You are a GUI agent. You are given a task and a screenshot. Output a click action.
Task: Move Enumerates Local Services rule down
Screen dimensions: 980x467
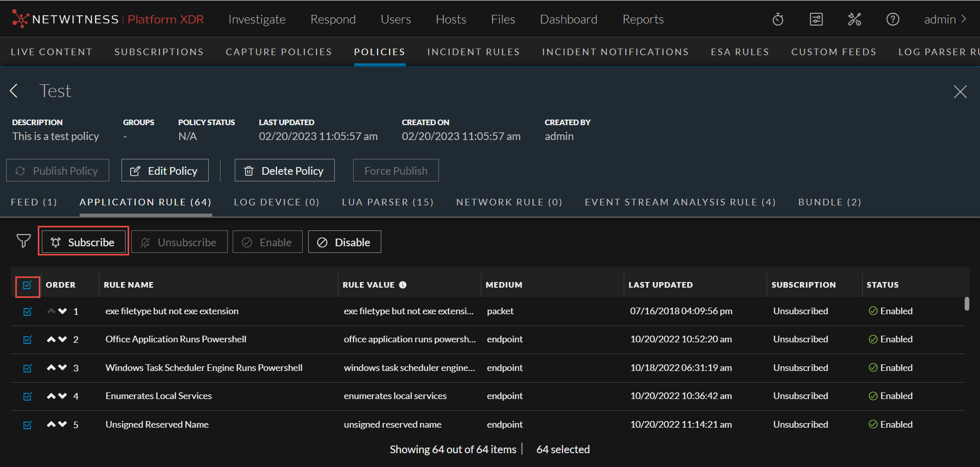point(63,396)
